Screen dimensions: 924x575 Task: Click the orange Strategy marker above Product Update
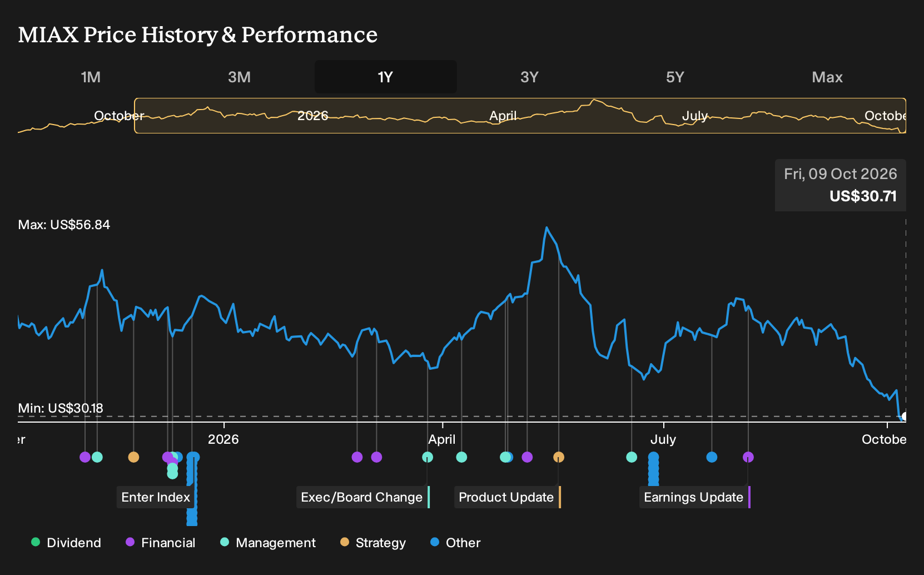point(559,457)
